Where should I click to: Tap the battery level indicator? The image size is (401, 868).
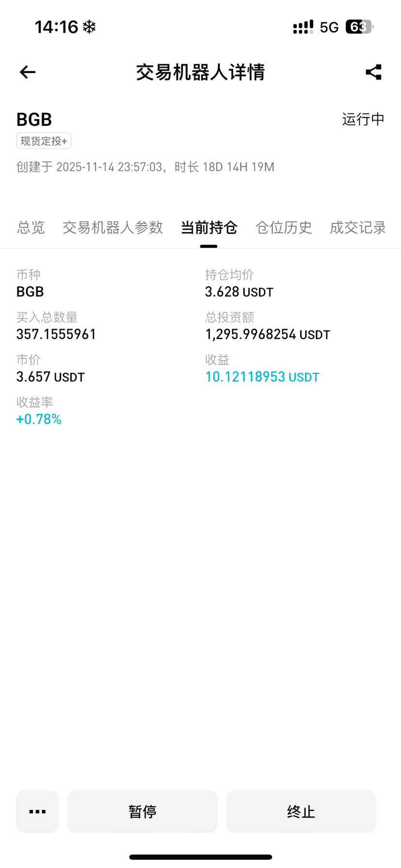coord(359,27)
